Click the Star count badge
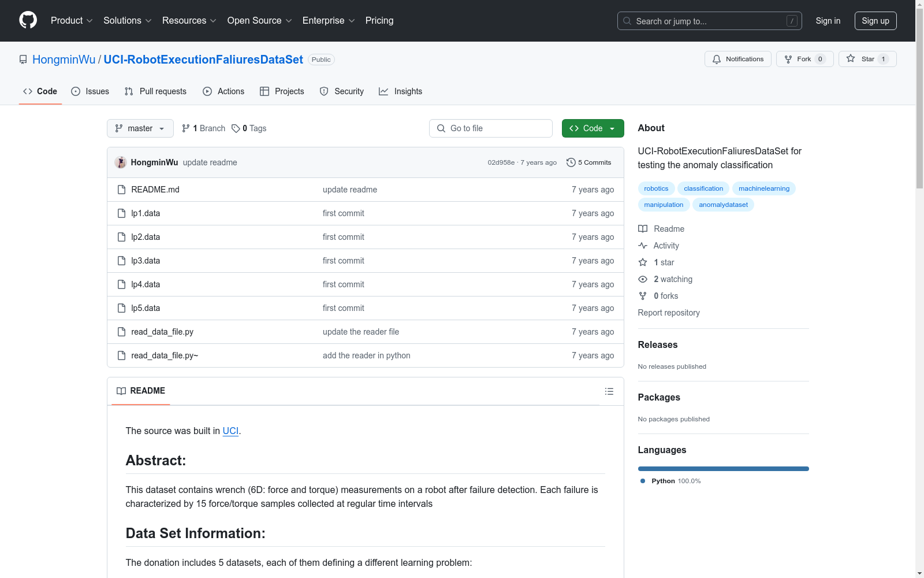Image resolution: width=924 pixels, height=578 pixels. coord(883,59)
